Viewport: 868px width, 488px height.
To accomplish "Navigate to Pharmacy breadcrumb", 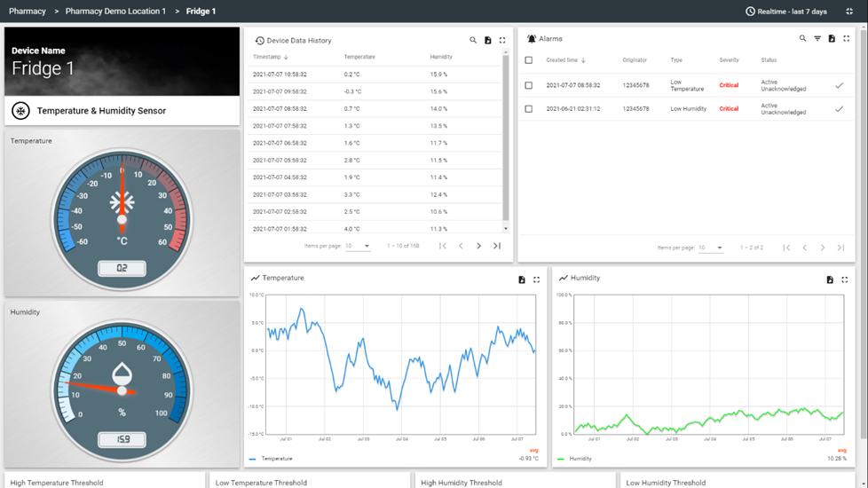I will pyautogui.click(x=28, y=12).
